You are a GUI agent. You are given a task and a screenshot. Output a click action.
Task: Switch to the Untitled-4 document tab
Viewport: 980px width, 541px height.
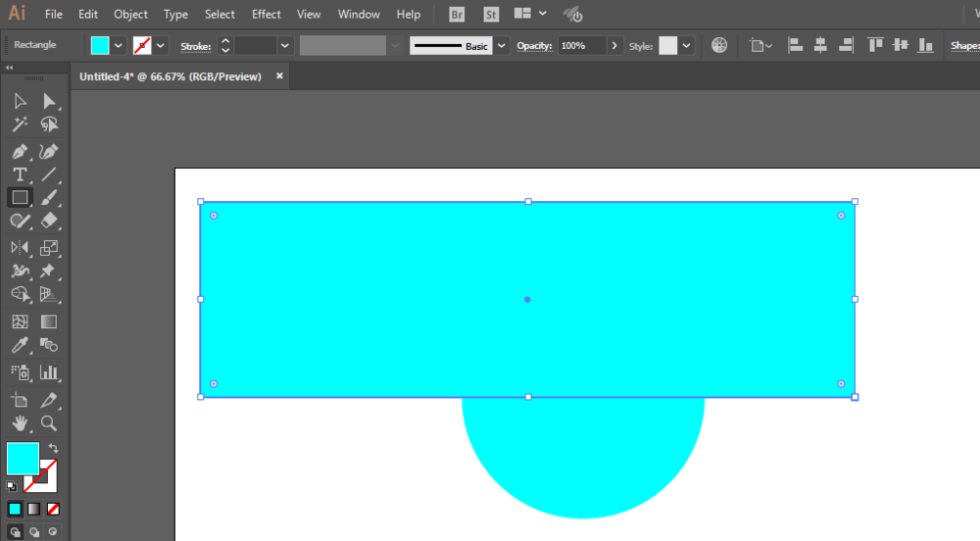coord(170,76)
